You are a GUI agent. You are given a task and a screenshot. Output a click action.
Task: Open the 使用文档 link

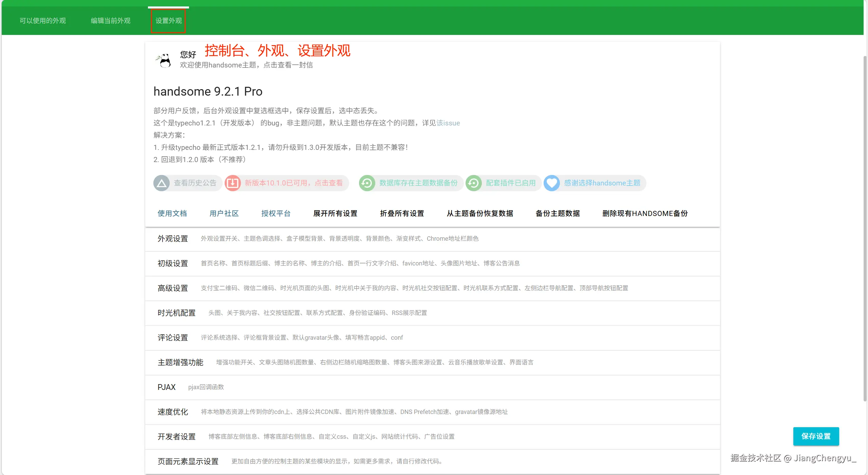172,214
